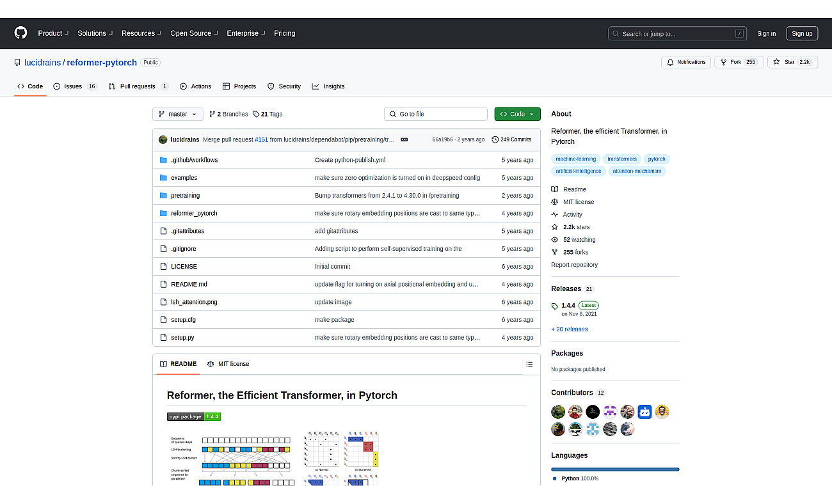832x504 pixels.
Task: Click the fork icon beside Fork 255
Action: (x=723, y=62)
